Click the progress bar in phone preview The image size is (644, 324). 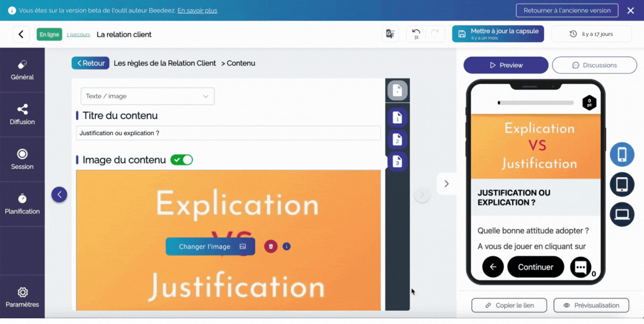click(536, 103)
